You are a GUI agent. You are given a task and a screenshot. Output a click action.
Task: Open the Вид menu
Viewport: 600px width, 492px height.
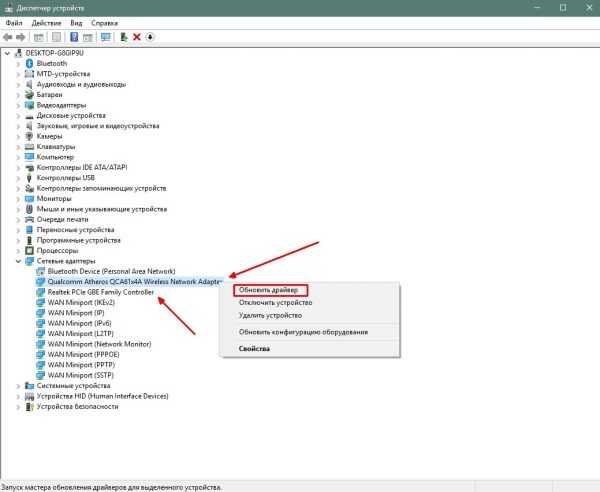(76, 23)
